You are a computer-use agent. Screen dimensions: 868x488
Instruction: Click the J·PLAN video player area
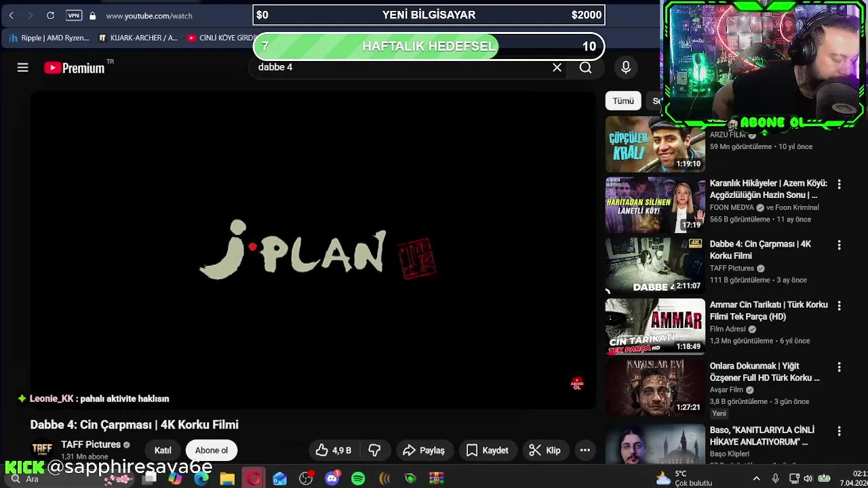click(x=313, y=250)
